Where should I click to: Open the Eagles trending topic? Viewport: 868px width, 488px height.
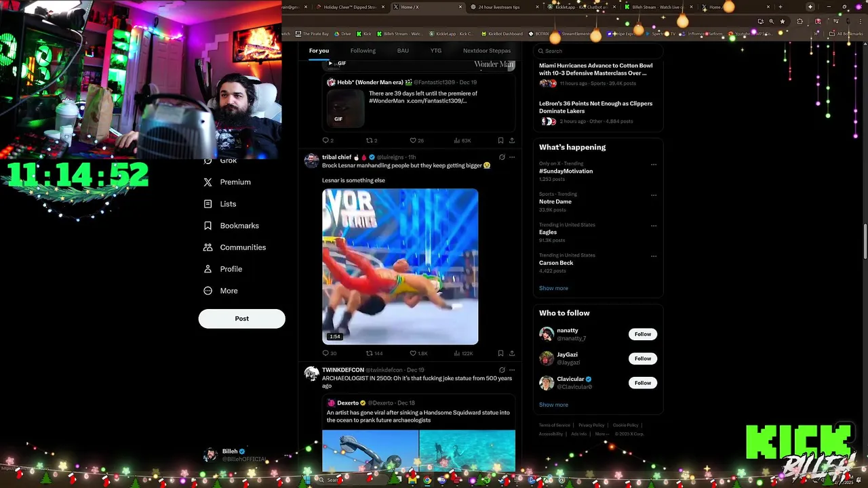pos(548,232)
